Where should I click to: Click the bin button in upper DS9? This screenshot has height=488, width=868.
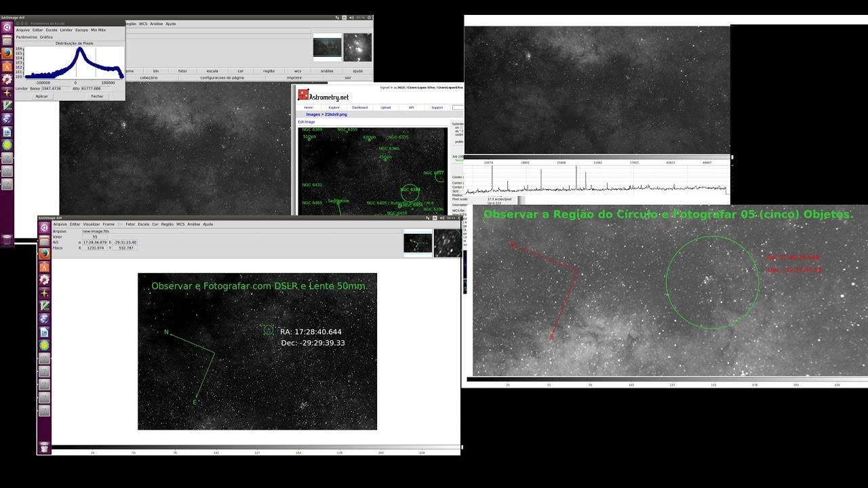(x=156, y=70)
